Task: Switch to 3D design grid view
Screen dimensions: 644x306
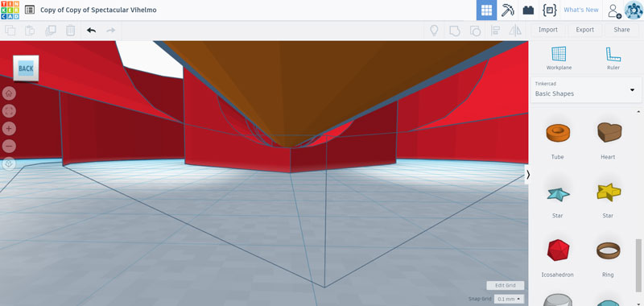Action: tap(486, 10)
